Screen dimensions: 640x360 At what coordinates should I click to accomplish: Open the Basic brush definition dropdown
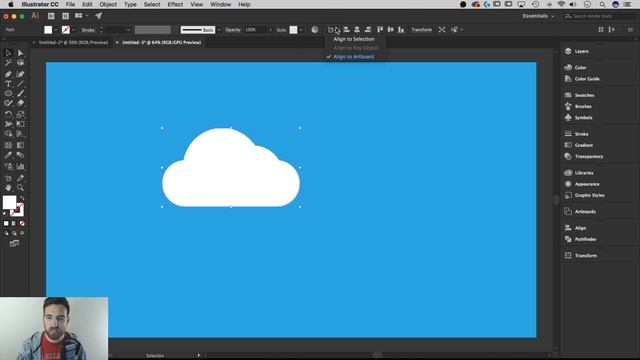(x=219, y=30)
